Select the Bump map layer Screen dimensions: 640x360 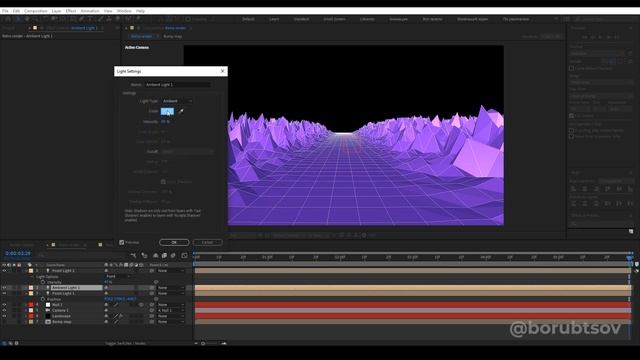[62, 322]
